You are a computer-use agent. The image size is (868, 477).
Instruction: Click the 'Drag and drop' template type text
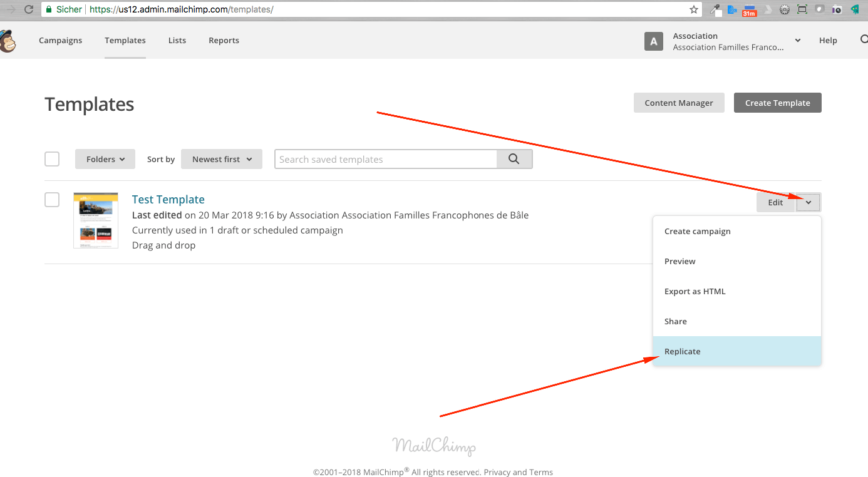point(163,245)
